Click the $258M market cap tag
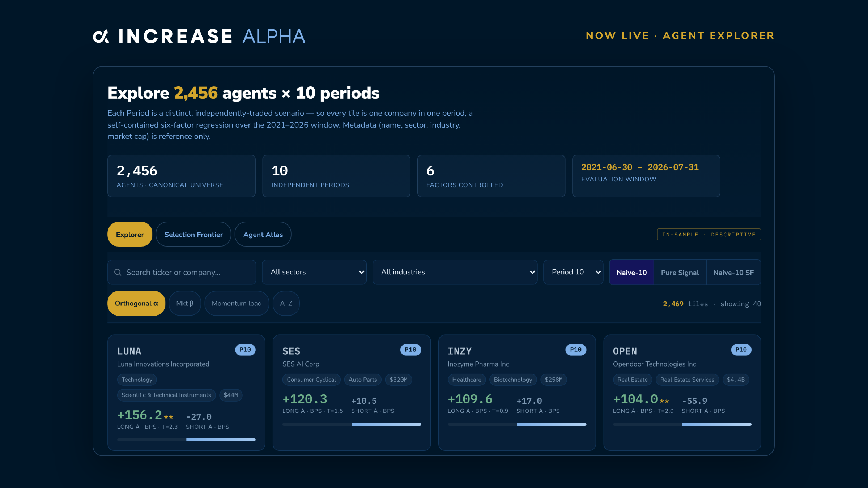 tap(554, 380)
